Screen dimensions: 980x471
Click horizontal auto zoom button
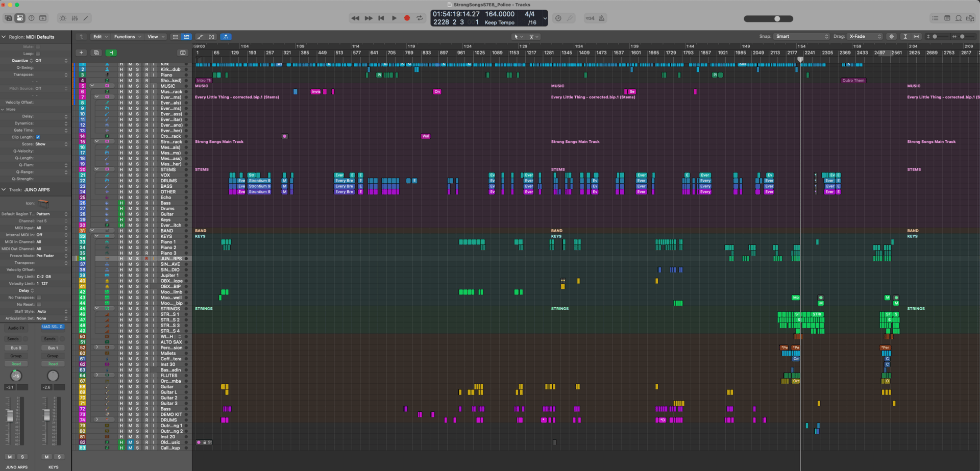point(916,37)
